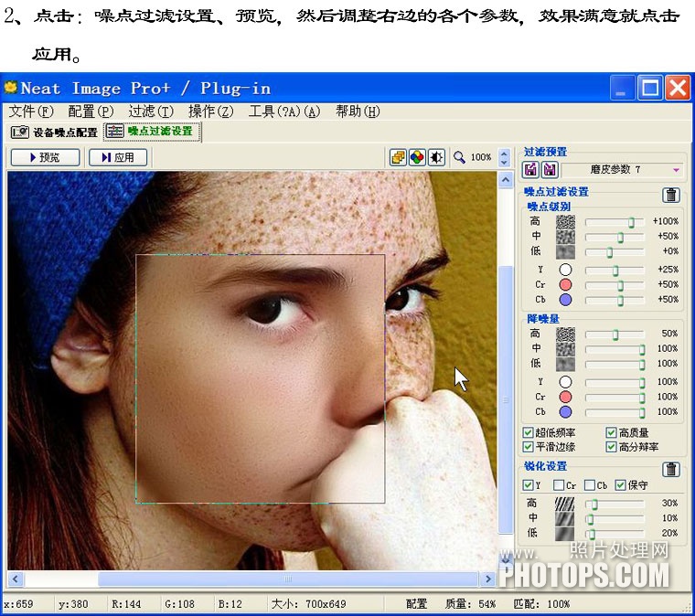The height and width of the screenshot is (616, 695).
Task: Open the 帮助(H) menu
Action: (358, 112)
